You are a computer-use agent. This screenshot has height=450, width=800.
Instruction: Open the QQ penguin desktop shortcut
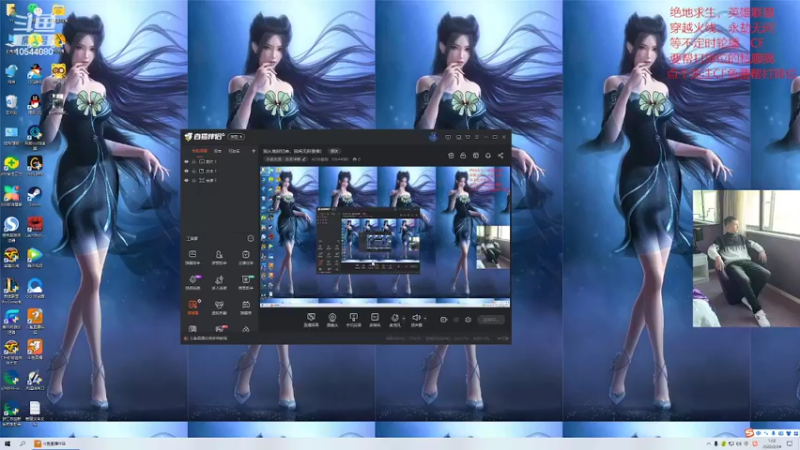[x=35, y=104]
